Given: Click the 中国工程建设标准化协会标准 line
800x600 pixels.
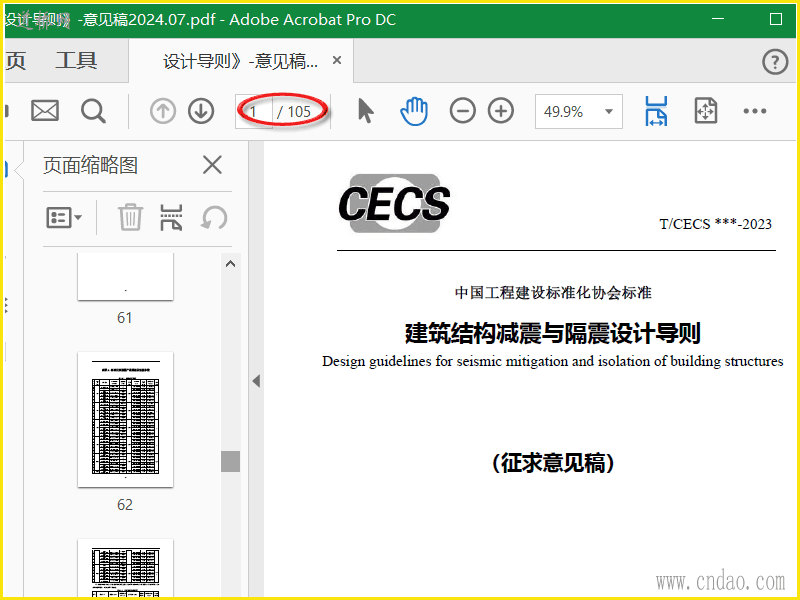Looking at the screenshot, I should click(553, 292).
